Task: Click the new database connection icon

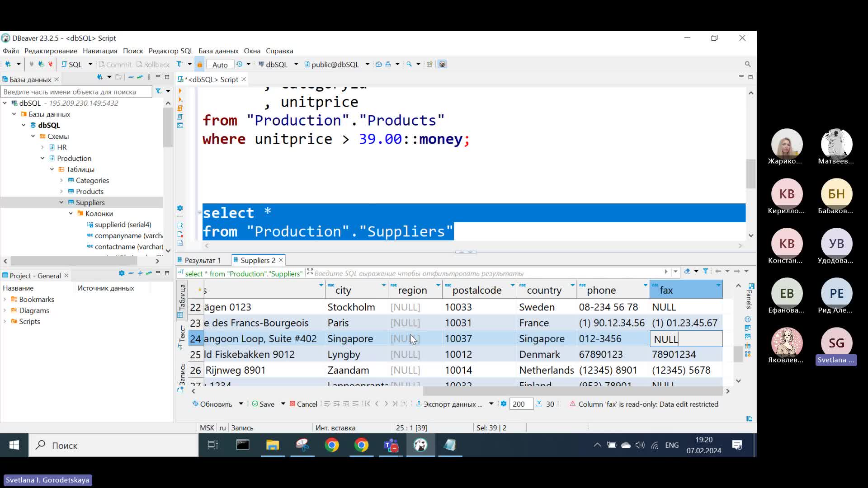Action: tap(8, 64)
